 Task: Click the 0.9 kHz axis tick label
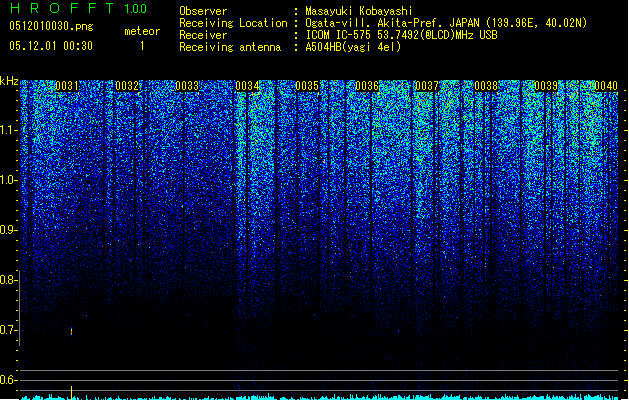pos(8,230)
